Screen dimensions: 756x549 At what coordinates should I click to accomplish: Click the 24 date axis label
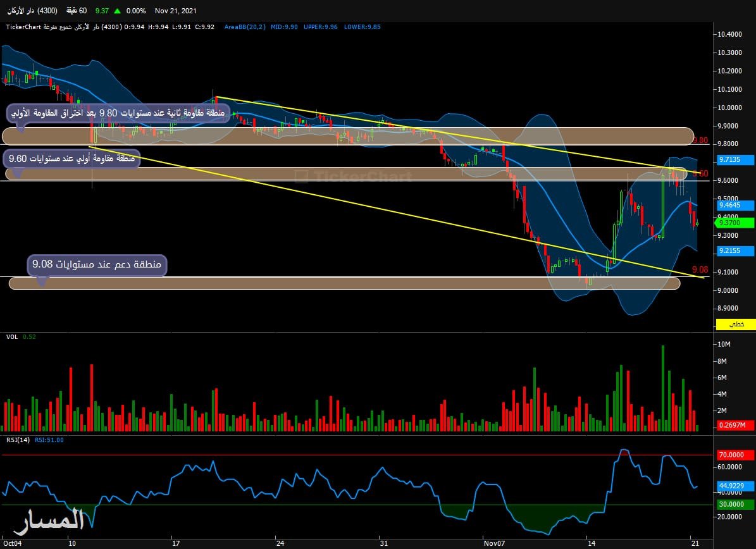click(280, 544)
